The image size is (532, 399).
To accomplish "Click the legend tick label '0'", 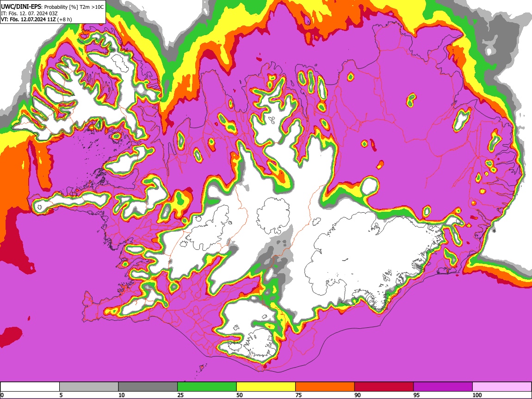I will pyautogui.click(x=2, y=395).
